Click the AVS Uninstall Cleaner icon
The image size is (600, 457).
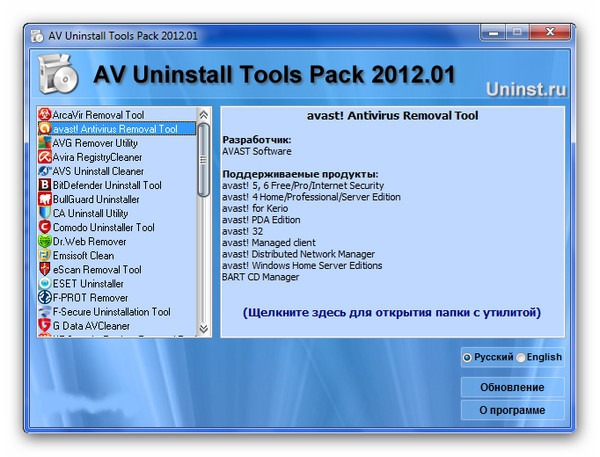tap(45, 171)
